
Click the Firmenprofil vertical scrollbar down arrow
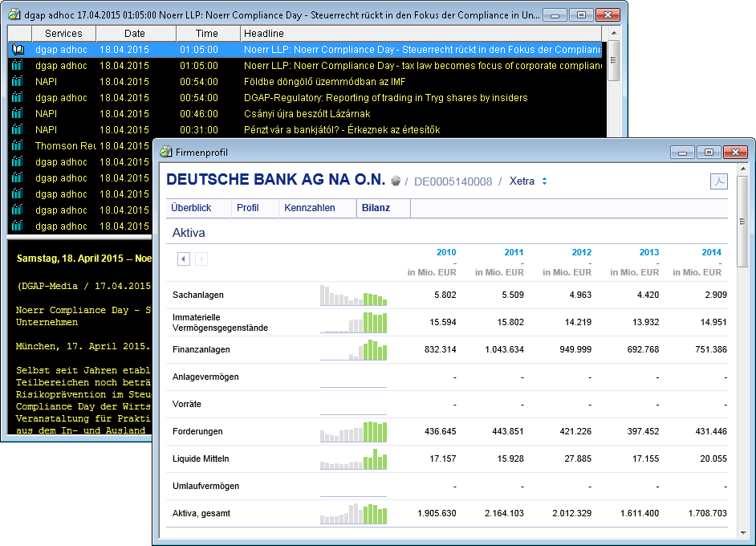click(x=742, y=532)
